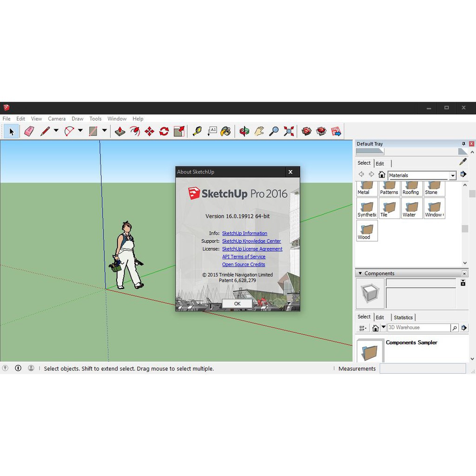Screen dimensions: 476x476
Task: Select the Zoom Extents tool
Action: click(x=289, y=132)
